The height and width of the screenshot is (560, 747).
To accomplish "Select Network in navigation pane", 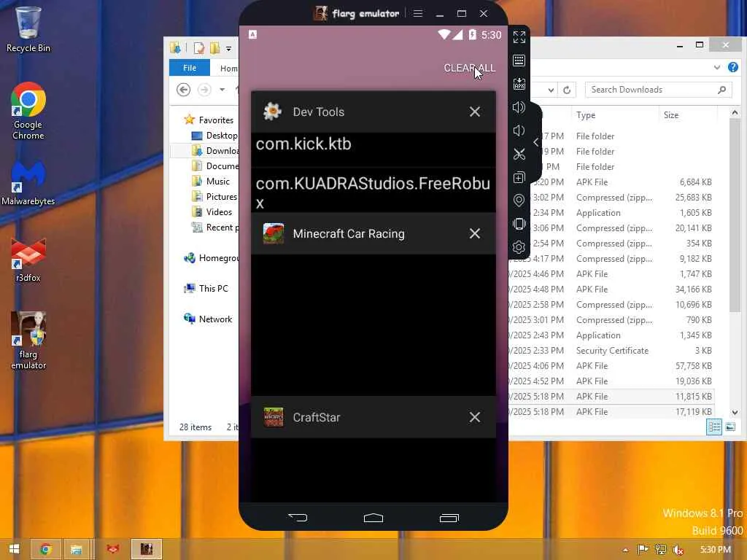I will click(x=215, y=319).
